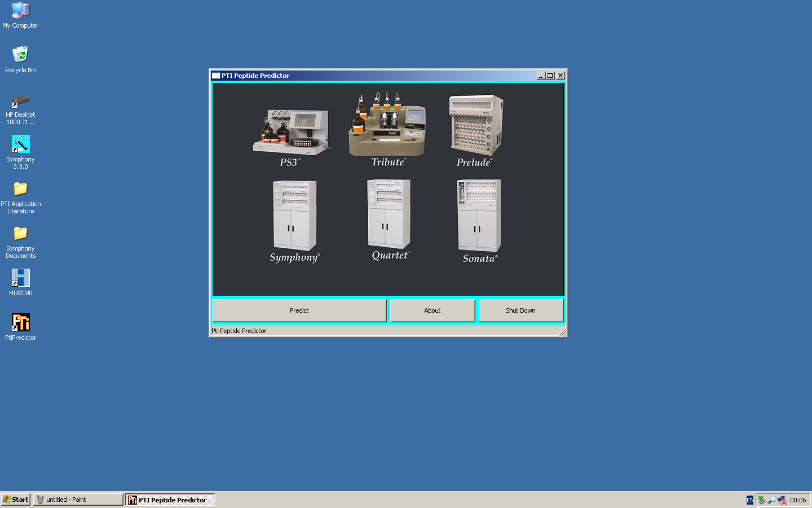Launch the Symphony 3.3.0 shortcut
The height and width of the screenshot is (508, 812).
20,144
